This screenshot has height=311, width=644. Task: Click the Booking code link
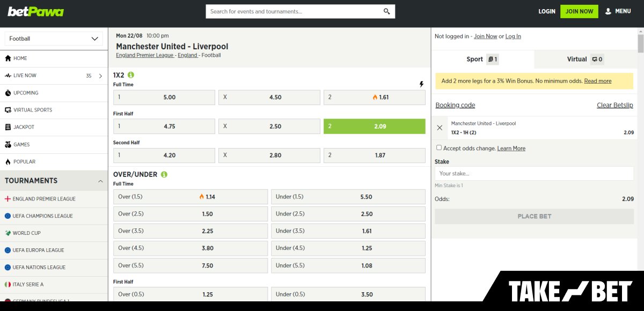point(455,105)
